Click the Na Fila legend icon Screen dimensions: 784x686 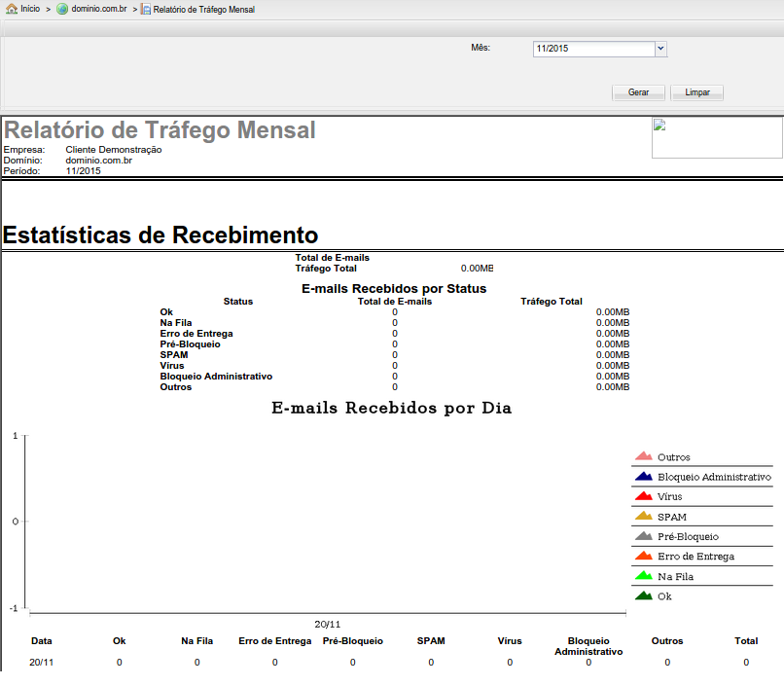[x=643, y=576]
